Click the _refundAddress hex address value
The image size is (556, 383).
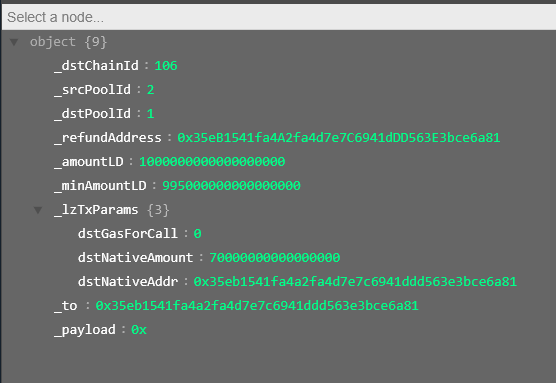tap(339, 138)
